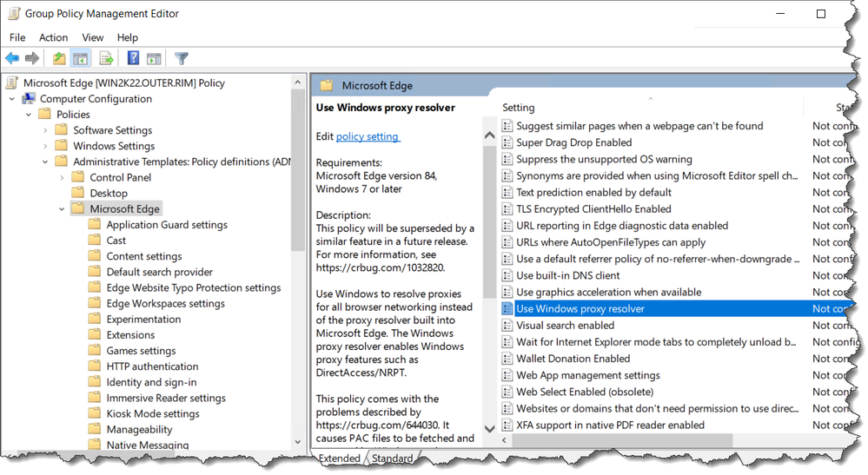Screen dimensions: 868x475
Task: Click the Filter funnel toolbar icon
Action: tap(181, 58)
